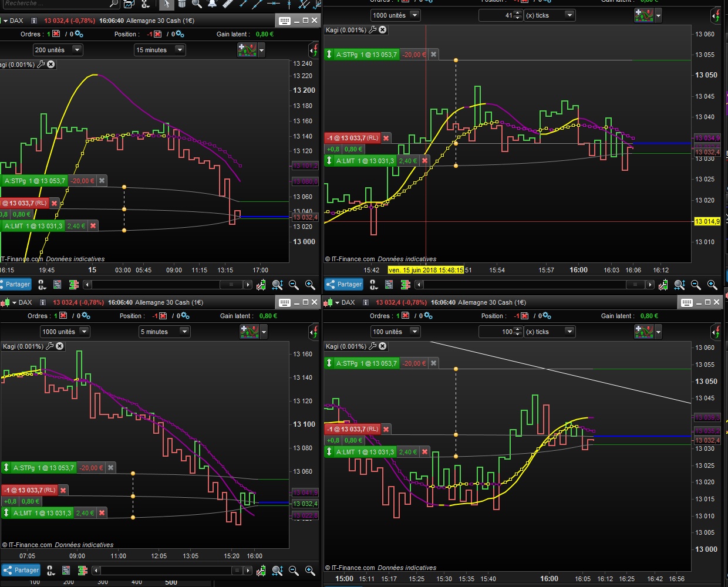The image size is (728, 587).
Task: Click notes list icon in 15 minutes chart toolbar
Action: coord(58,284)
